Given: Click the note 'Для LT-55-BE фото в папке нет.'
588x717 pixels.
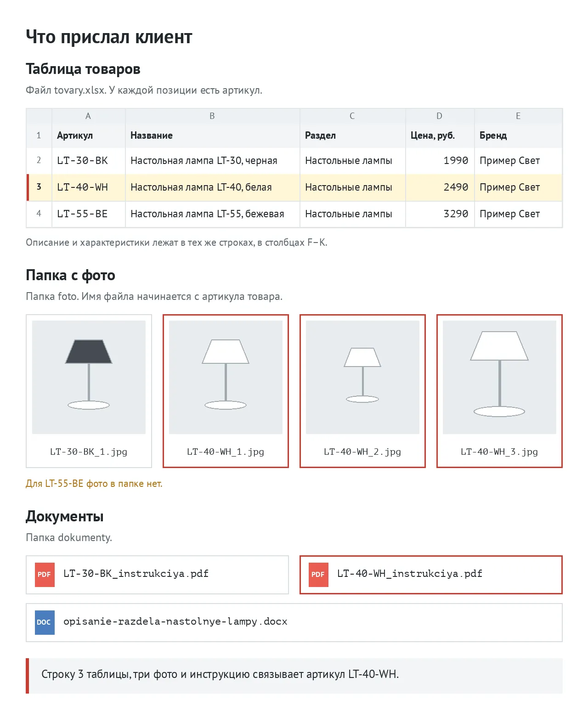Looking at the screenshot, I should [x=94, y=484].
